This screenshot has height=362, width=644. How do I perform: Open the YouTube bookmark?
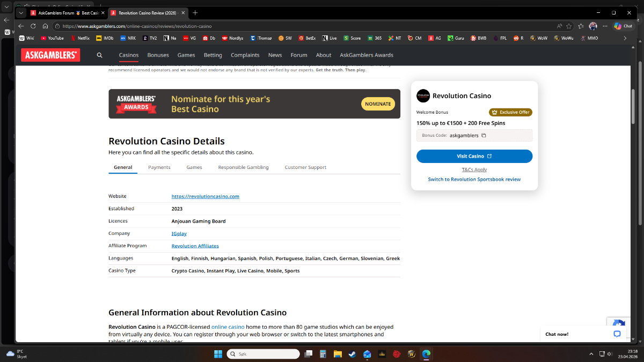coord(52,38)
